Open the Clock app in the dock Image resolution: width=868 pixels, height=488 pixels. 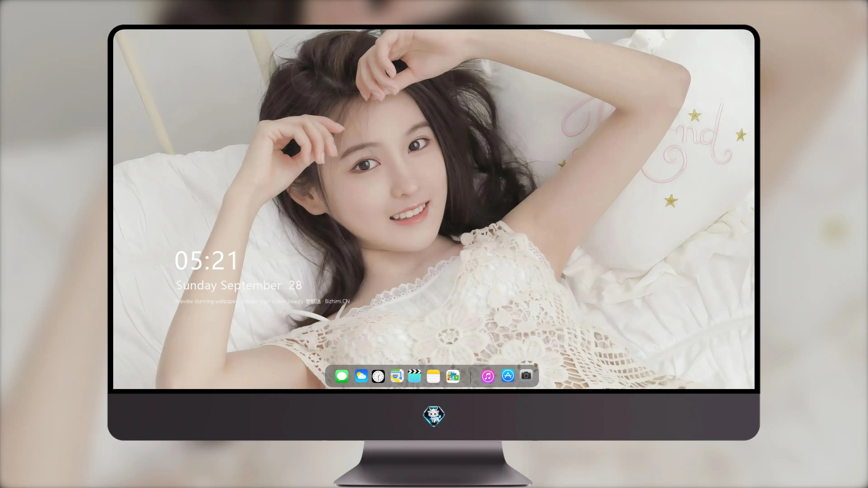click(378, 376)
